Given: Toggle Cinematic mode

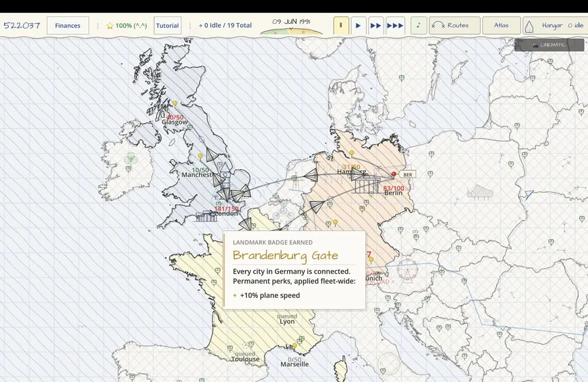Looking at the screenshot, I should click(550, 45).
